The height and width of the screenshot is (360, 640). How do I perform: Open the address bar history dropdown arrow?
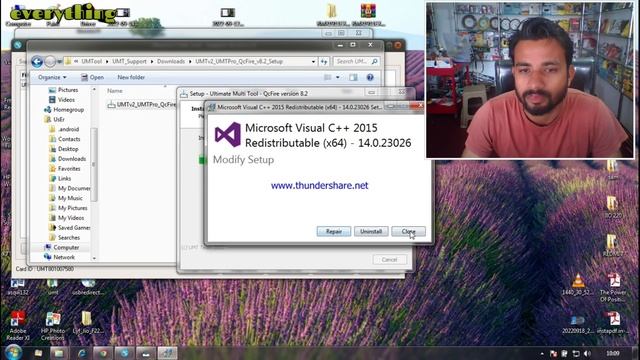(x=313, y=62)
